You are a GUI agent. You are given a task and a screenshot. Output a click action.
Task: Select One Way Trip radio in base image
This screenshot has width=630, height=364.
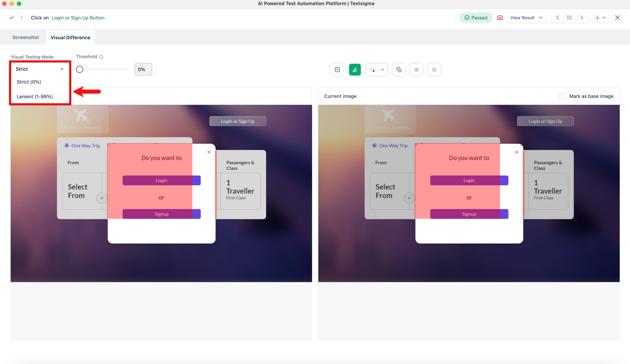tap(67, 145)
